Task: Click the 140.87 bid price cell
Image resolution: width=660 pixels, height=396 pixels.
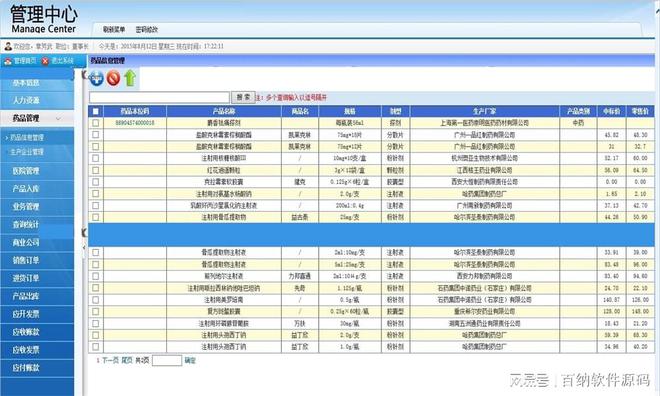Action: (612, 300)
